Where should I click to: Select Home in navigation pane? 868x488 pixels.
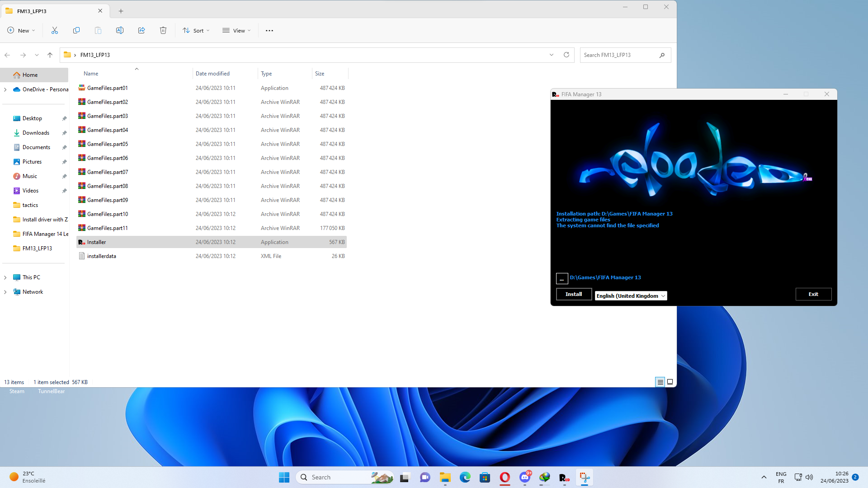tap(34, 75)
